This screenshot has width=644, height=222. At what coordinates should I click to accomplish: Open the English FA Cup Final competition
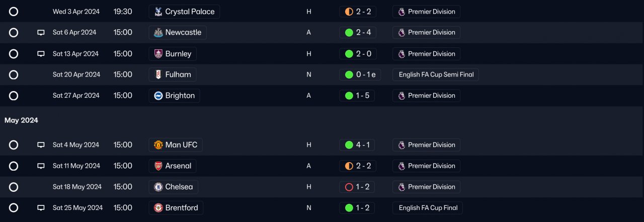tap(428, 208)
